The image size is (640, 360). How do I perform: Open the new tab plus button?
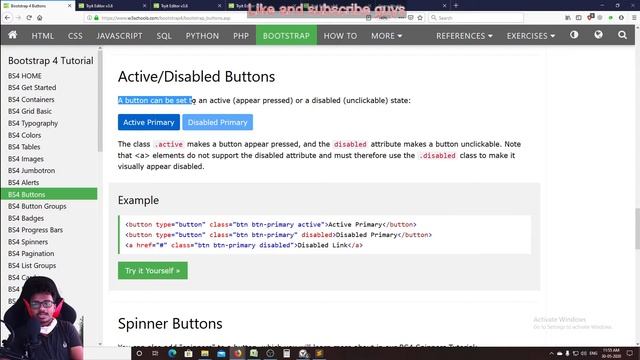tap(456, 5)
